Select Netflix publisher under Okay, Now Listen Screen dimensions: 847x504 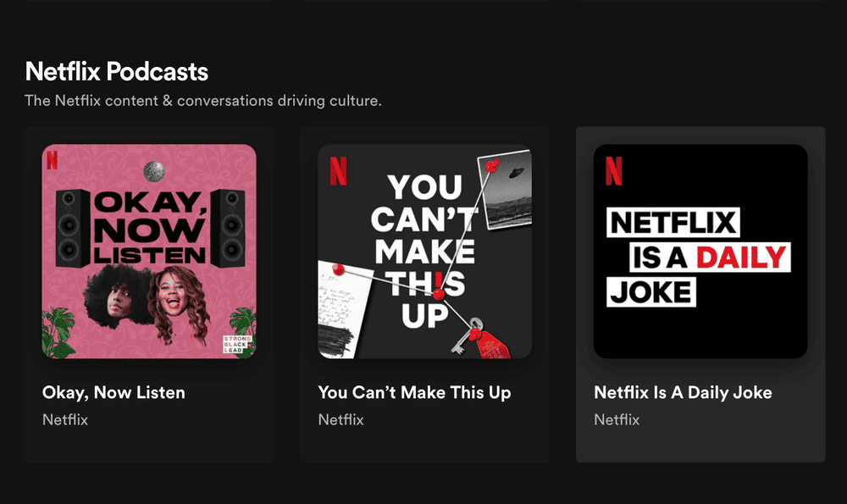point(65,420)
